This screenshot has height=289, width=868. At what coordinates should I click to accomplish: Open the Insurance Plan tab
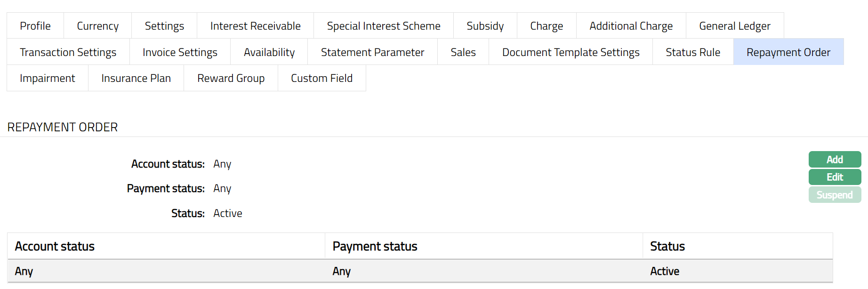click(x=136, y=78)
